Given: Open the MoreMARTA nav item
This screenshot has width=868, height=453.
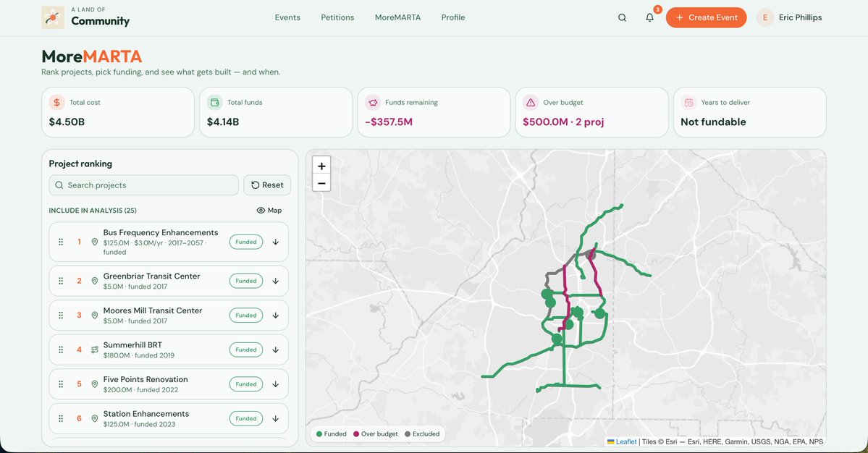Looking at the screenshot, I should 397,17.
